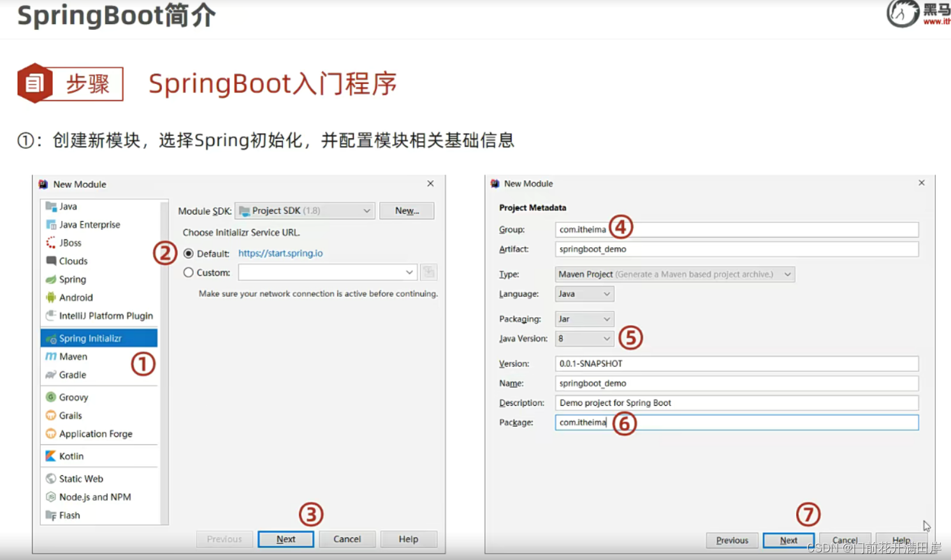Expand the Packaging Jar dropdown

584,319
